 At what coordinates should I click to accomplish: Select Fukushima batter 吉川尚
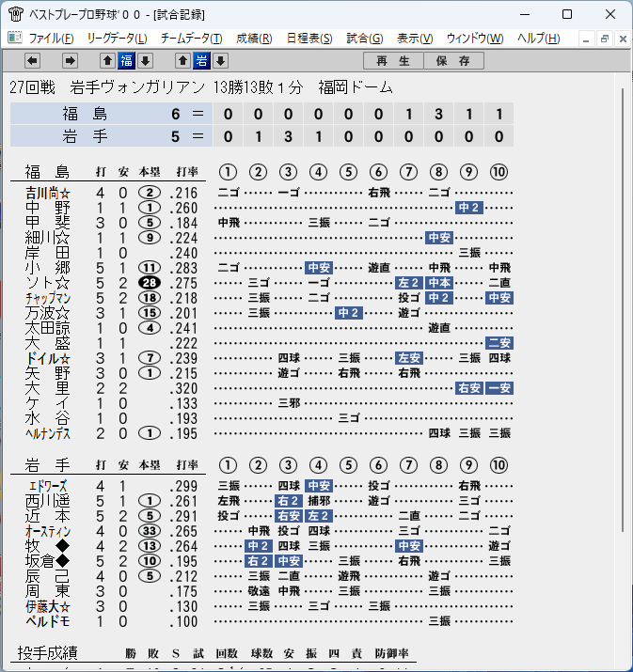click(48, 193)
